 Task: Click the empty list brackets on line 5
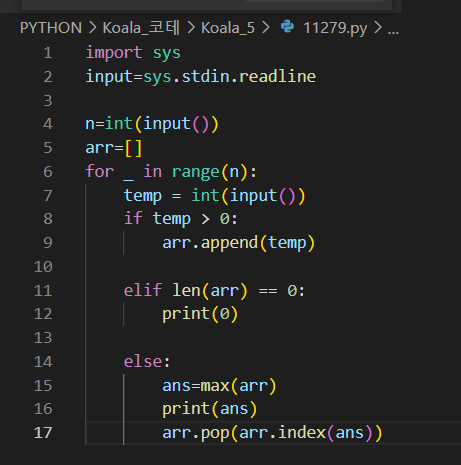pos(133,148)
